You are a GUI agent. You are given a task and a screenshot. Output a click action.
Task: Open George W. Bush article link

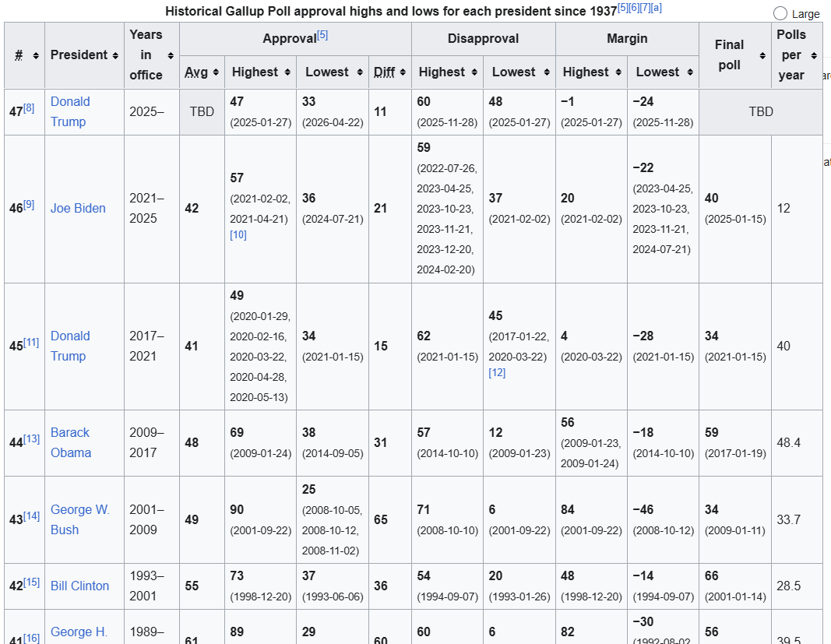point(79,519)
